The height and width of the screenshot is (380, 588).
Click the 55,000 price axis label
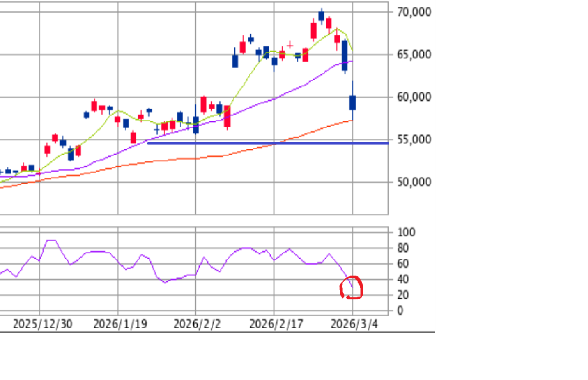pyautogui.click(x=415, y=139)
